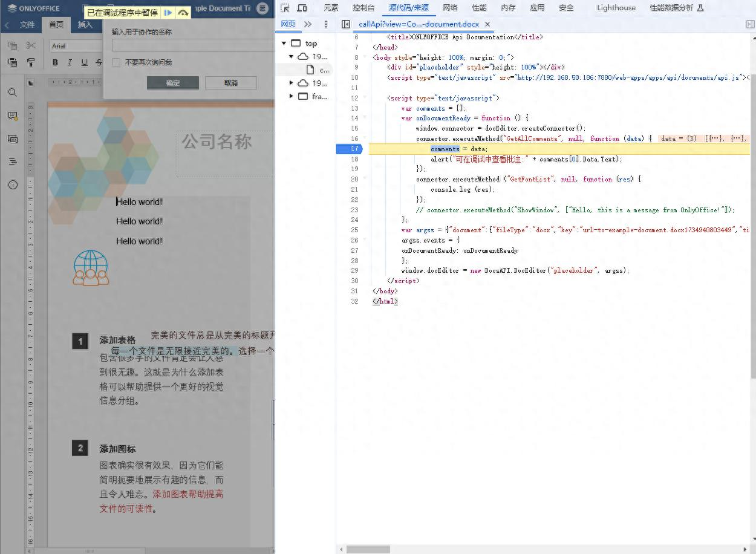This screenshot has width=756, height=554.
Task: Click the Paste icon in ONLYOFFICE toolbar
Action: (13, 62)
